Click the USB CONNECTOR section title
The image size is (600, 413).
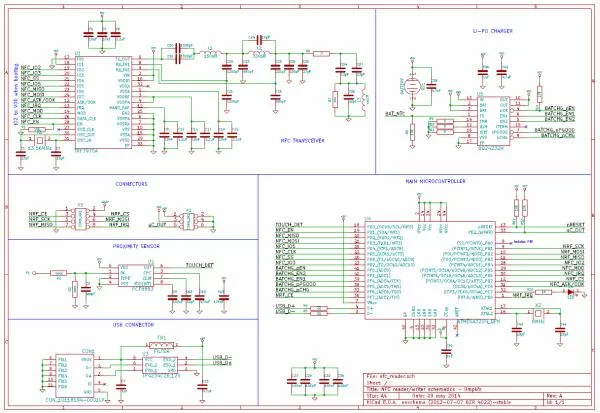click(x=132, y=325)
